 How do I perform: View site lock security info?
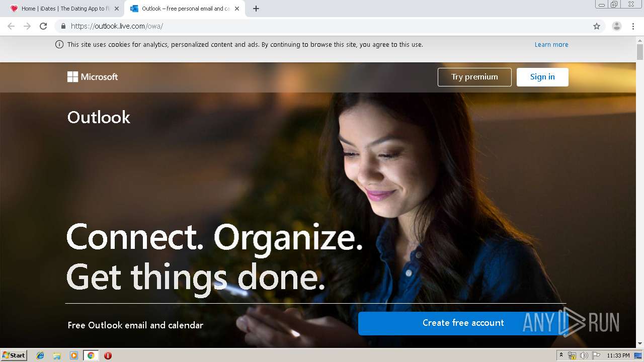coord(63,26)
